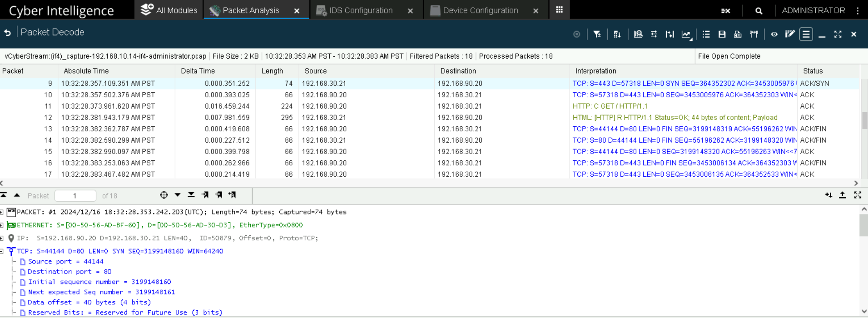
Task: Open the line chart graph tool
Action: [686, 34]
